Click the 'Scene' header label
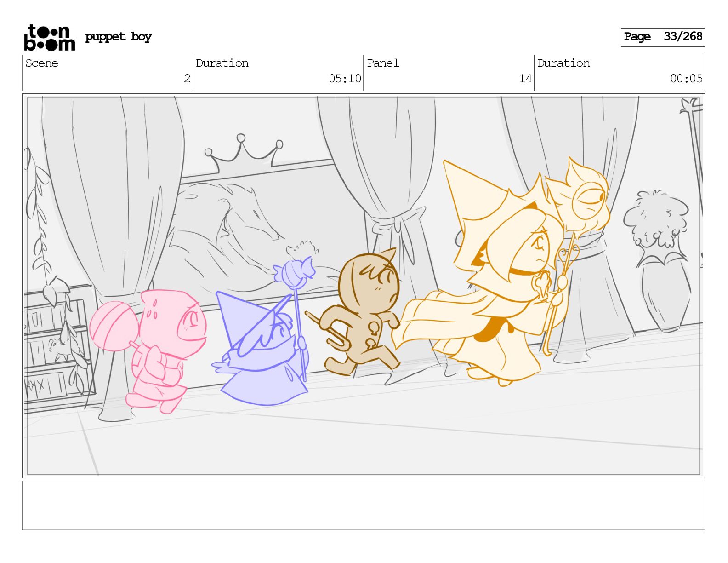 (42, 63)
